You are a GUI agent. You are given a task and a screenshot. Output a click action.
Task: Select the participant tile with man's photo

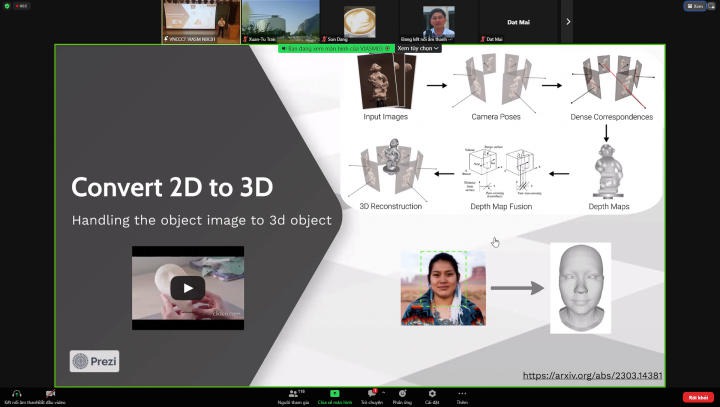pyautogui.click(x=439, y=22)
